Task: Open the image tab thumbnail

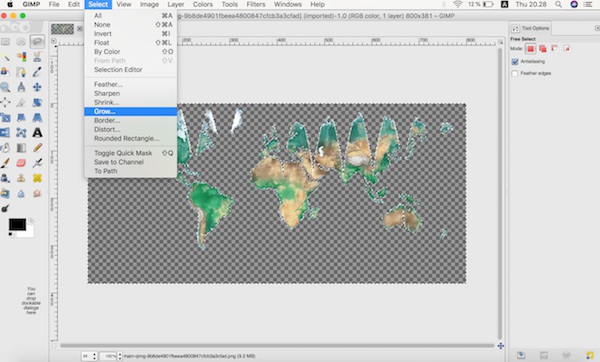Action: [62, 29]
